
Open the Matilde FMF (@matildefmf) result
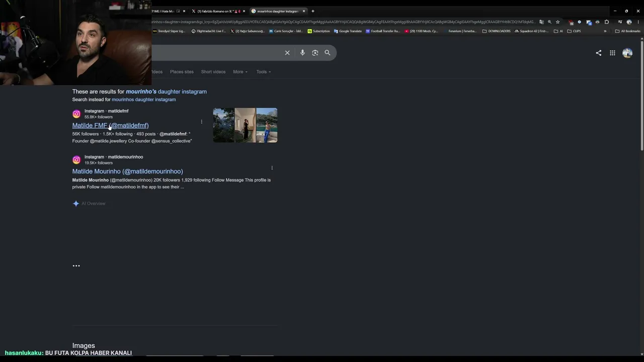(110, 126)
